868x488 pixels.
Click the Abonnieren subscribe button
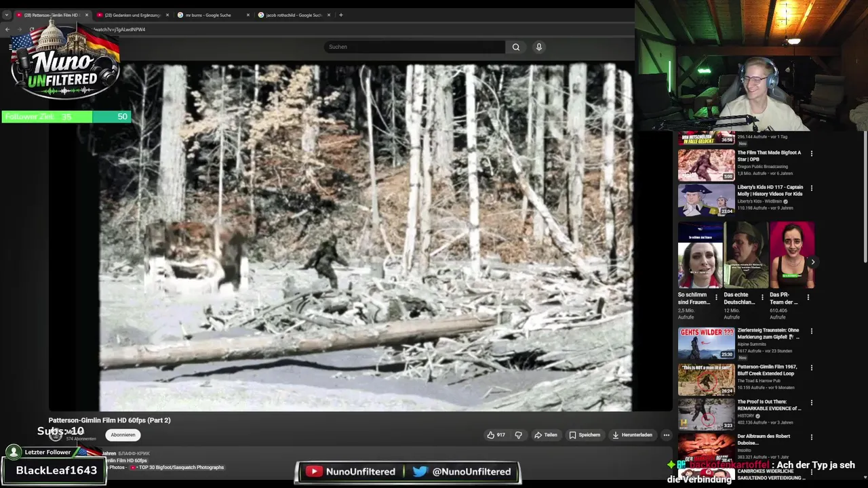click(x=123, y=435)
